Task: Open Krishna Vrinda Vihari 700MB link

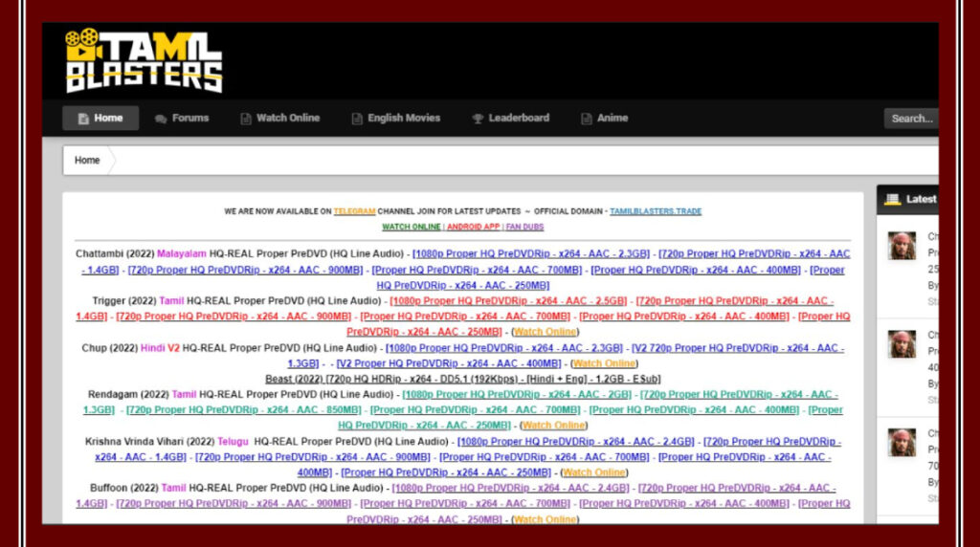Action: point(545,457)
